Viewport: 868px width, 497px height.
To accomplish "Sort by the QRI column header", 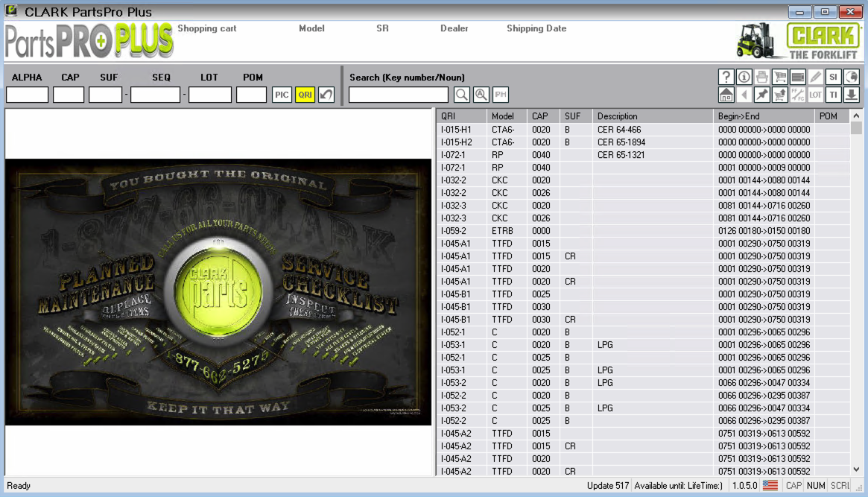I will (x=462, y=116).
